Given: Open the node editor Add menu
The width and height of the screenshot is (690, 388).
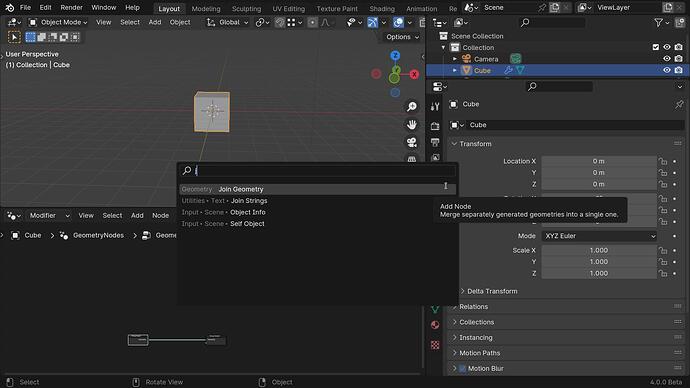Looking at the screenshot, I should point(137,216).
